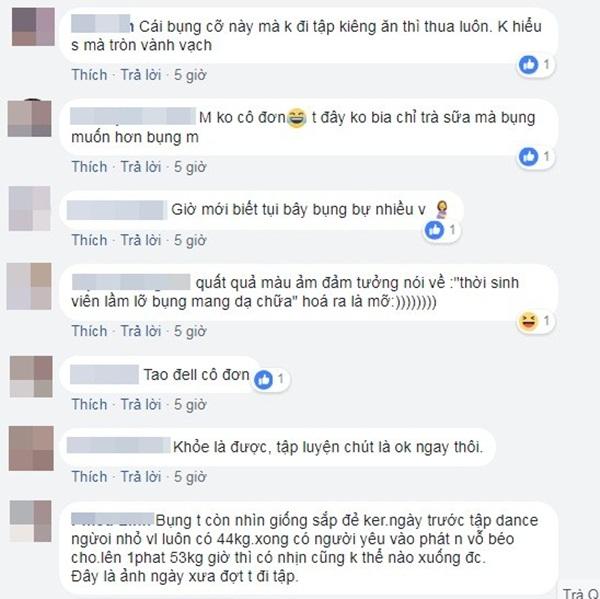This screenshot has height=599, width=600.
Task: Click '5 giờ' timestamp under 'Khỏe là được' comment
Action: coord(190,477)
